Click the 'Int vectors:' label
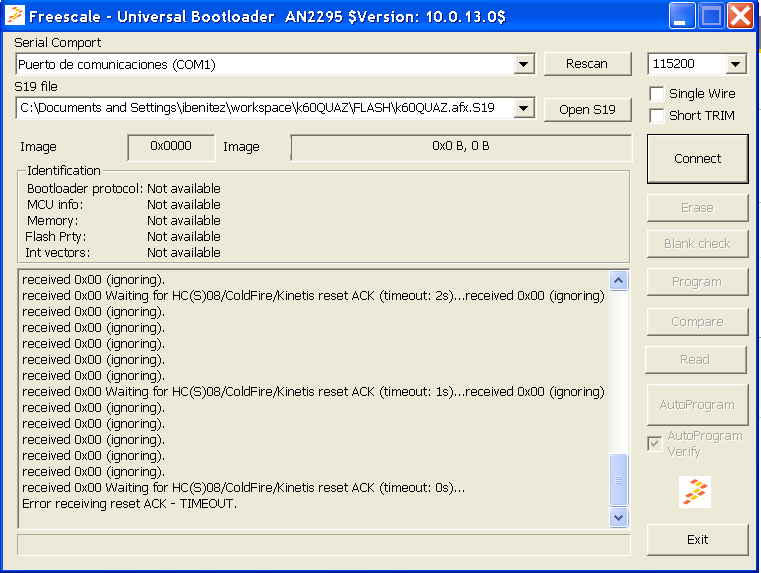Viewport: 761px width, 573px height. point(58,252)
